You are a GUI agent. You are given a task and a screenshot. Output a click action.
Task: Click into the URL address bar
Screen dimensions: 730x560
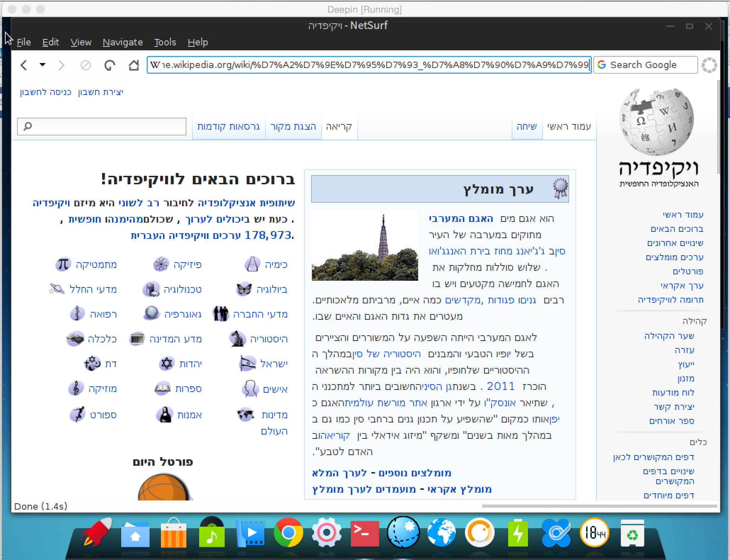(x=369, y=65)
